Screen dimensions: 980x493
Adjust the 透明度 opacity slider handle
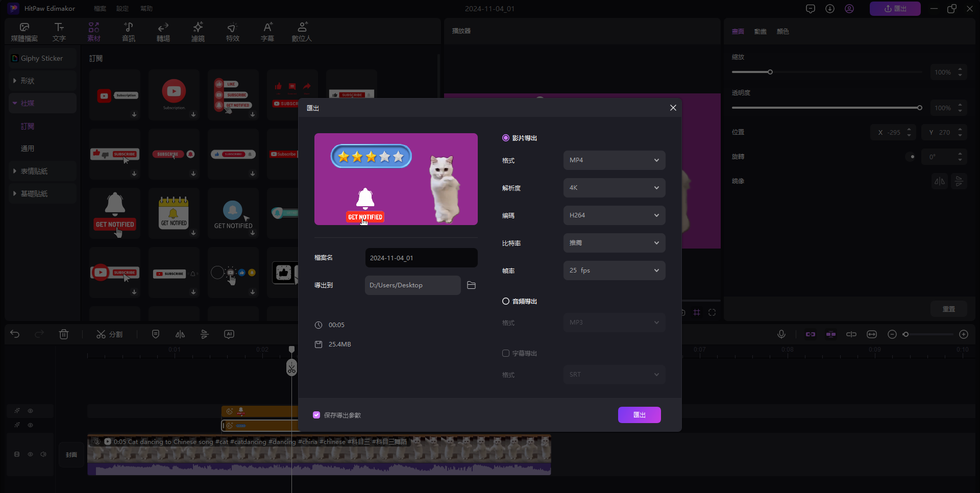tap(920, 108)
